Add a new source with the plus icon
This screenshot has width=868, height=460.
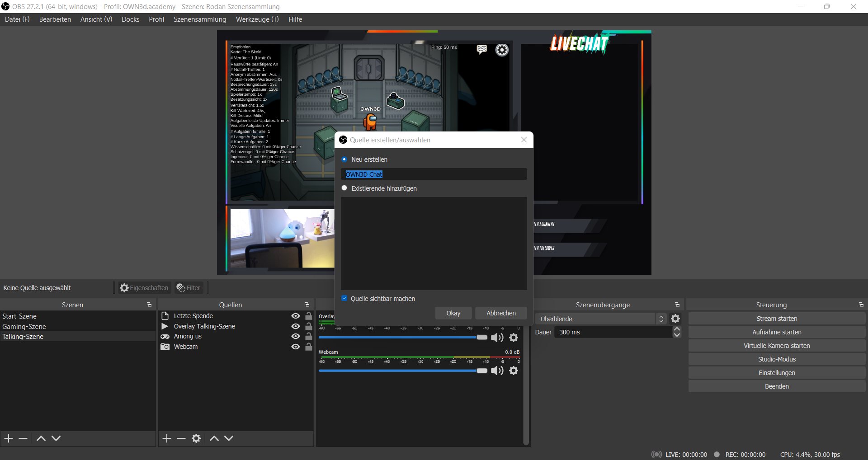[x=166, y=438]
